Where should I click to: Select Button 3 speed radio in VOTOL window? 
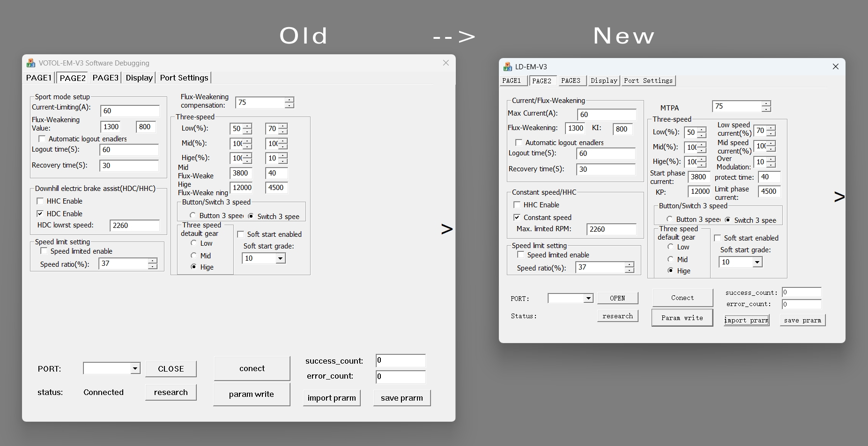pyautogui.click(x=193, y=216)
